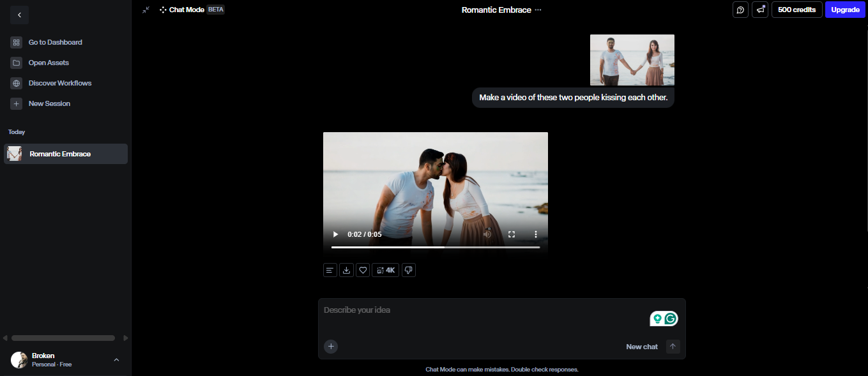Click the 0:02 / 0:05 time display

pos(364,234)
